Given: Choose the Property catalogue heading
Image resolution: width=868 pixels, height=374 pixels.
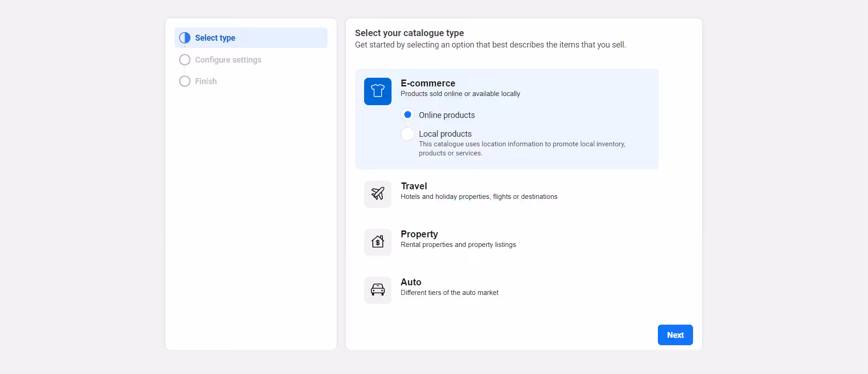Looking at the screenshot, I should tap(419, 234).
